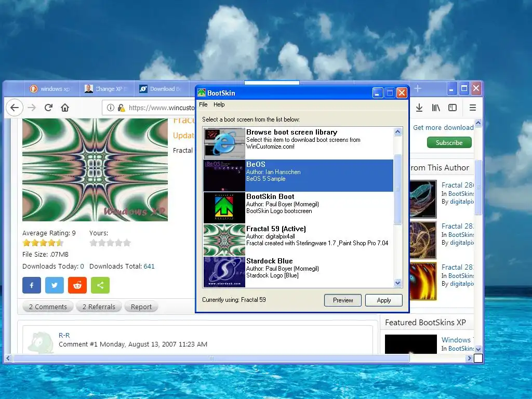This screenshot has height=399, width=532.
Task: Open the 2 Referrals section
Action: pyautogui.click(x=99, y=307)
